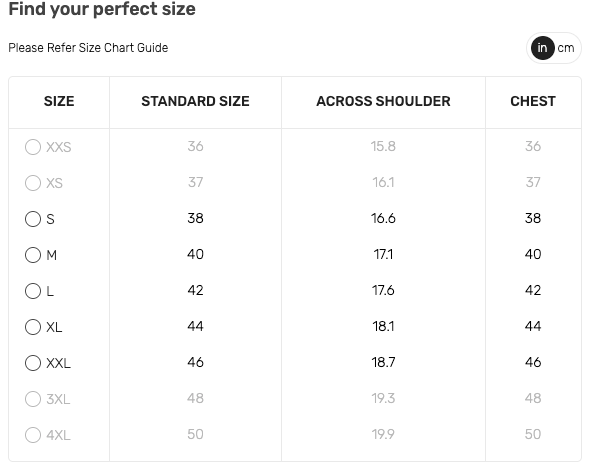Click the STANDARD SIZE column header

(x=195, y=101)
